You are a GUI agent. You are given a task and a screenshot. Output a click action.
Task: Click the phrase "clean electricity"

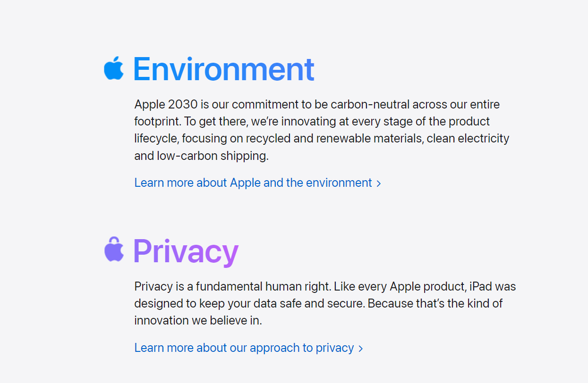[468, 139]
